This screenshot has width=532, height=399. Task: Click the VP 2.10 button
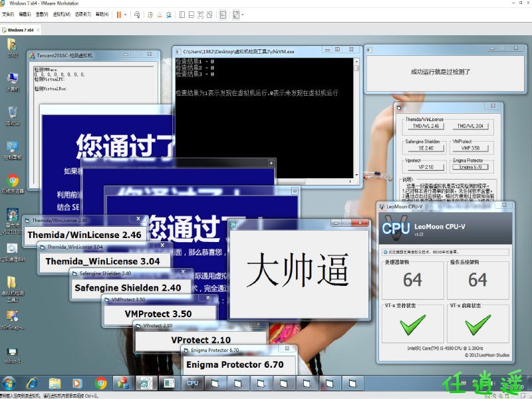click(x=426, y=167)
